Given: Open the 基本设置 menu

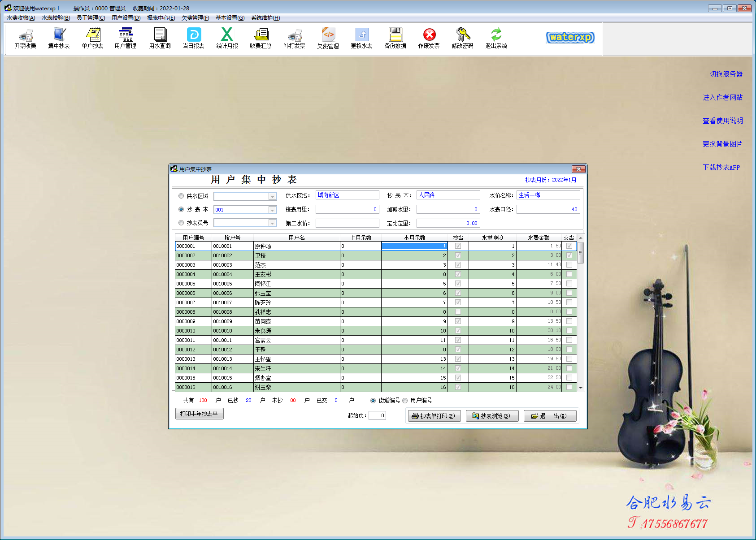Looking at the screenshot, I should click(x=230, y=18).
